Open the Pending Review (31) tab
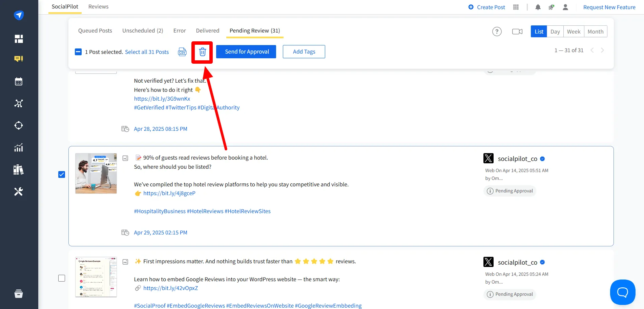 [x=255, y=30]
